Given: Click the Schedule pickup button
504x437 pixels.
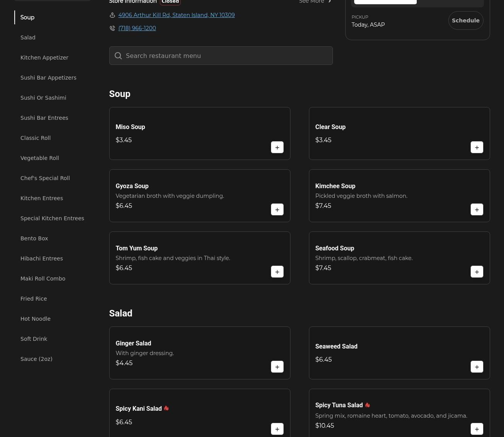Looking at the screenshot, I should [x=465, y=20].
